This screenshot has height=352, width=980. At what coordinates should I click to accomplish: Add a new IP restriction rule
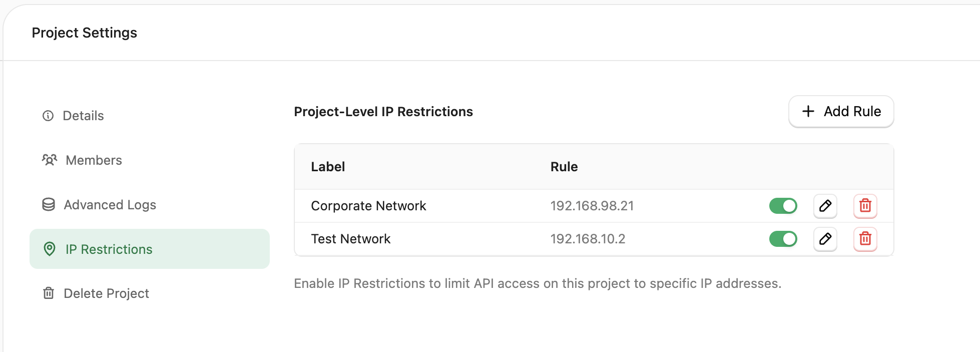click(841, 111)
